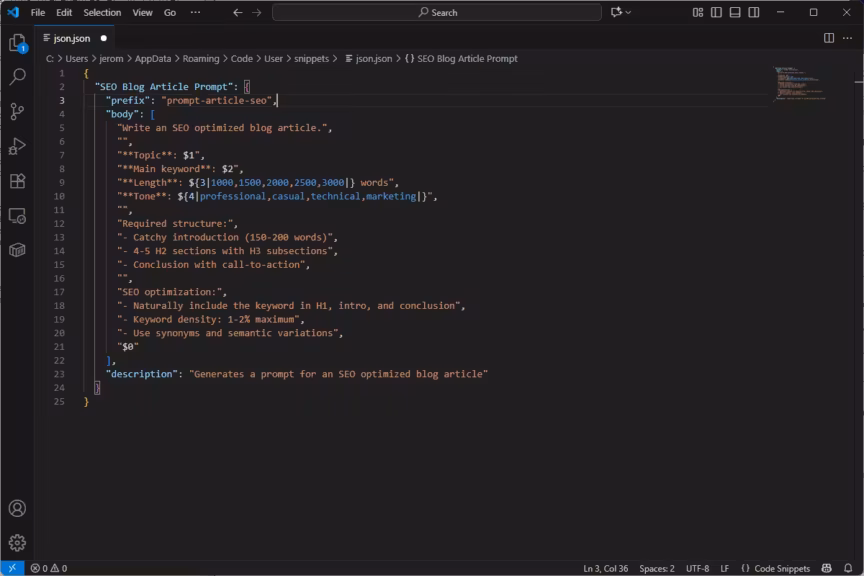
Task: Click the Search command center box
Action: pos(437,12)
